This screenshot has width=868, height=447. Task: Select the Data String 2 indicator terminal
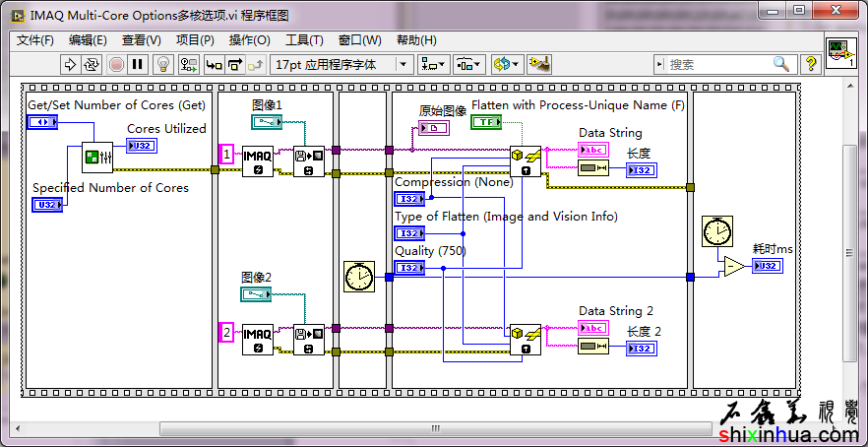click(593, 328)
